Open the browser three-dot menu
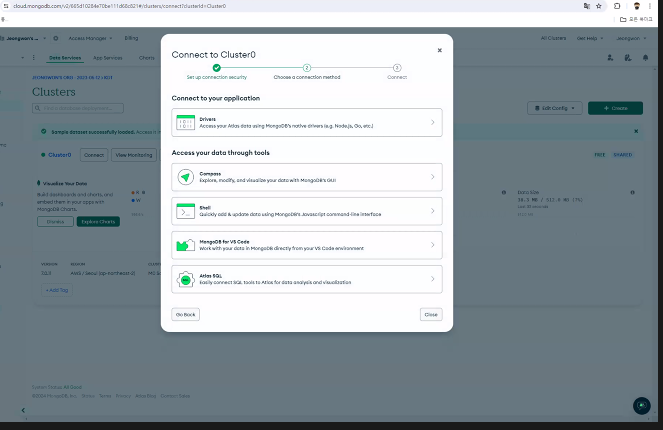The width and height of the screenshot is (663, 430). pyautogui.click(x=649, y=6)
